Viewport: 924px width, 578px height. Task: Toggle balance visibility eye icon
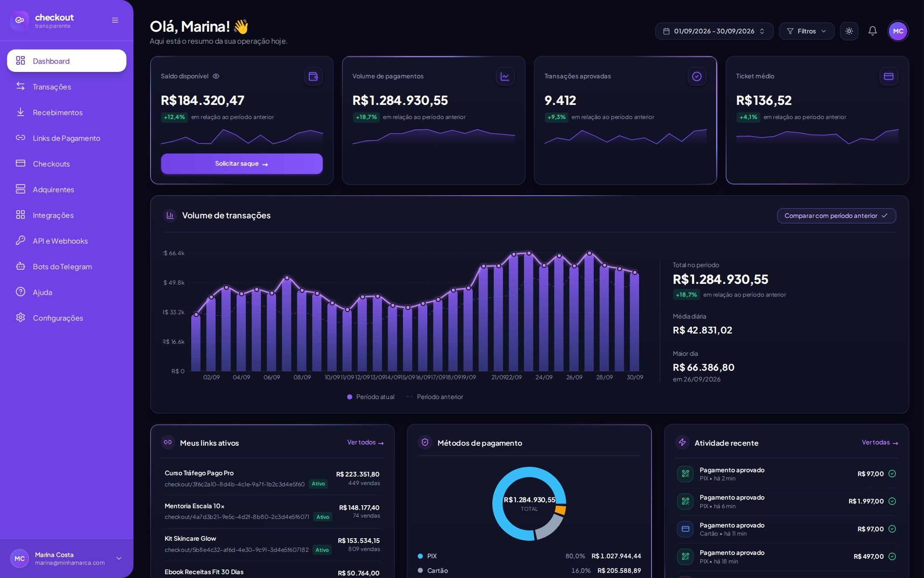click(x=216, y=76)
